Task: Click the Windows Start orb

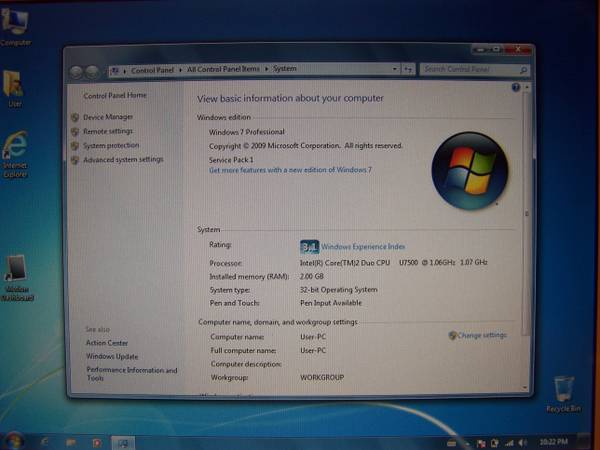Action: 13,441
